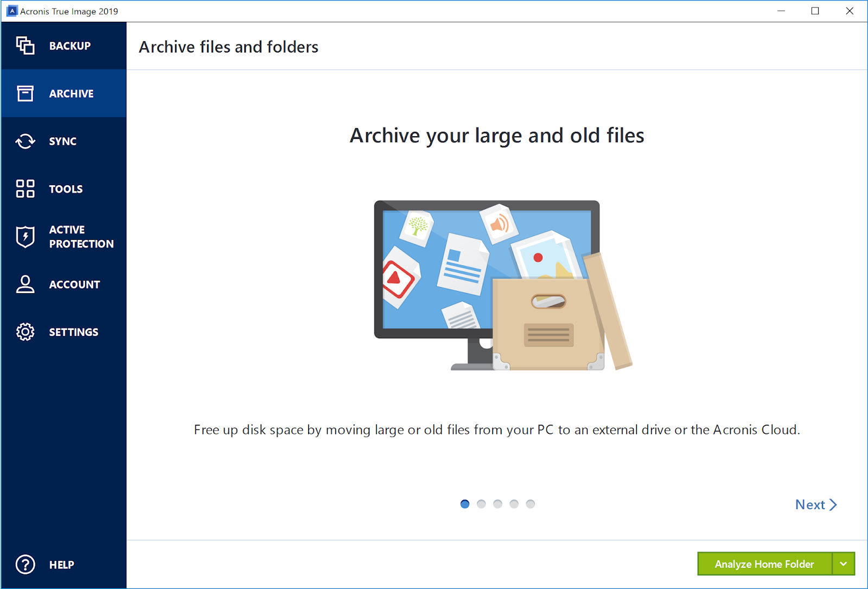Click the Help question mark icon

pyautogui.click(x=25, y=565)
